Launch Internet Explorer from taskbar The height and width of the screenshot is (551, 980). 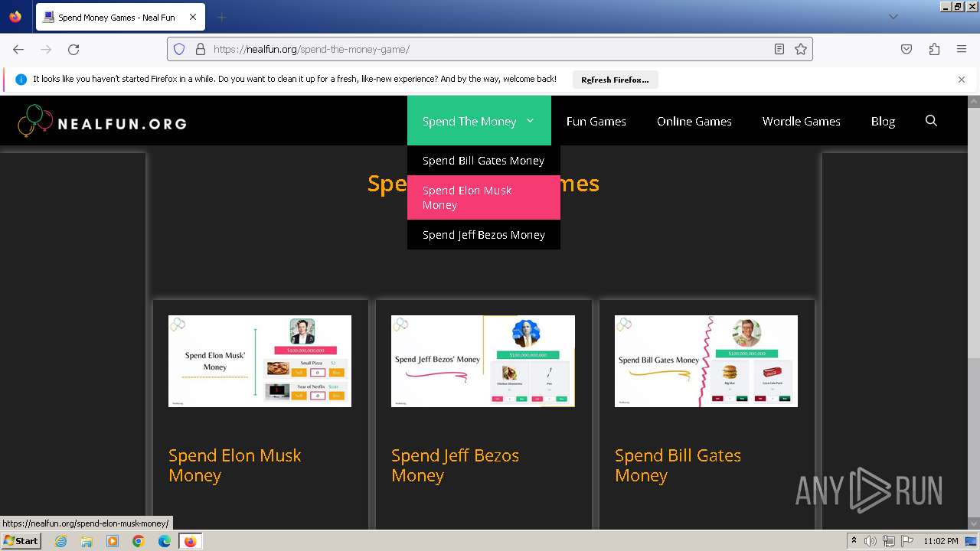(x=60, y=541)
